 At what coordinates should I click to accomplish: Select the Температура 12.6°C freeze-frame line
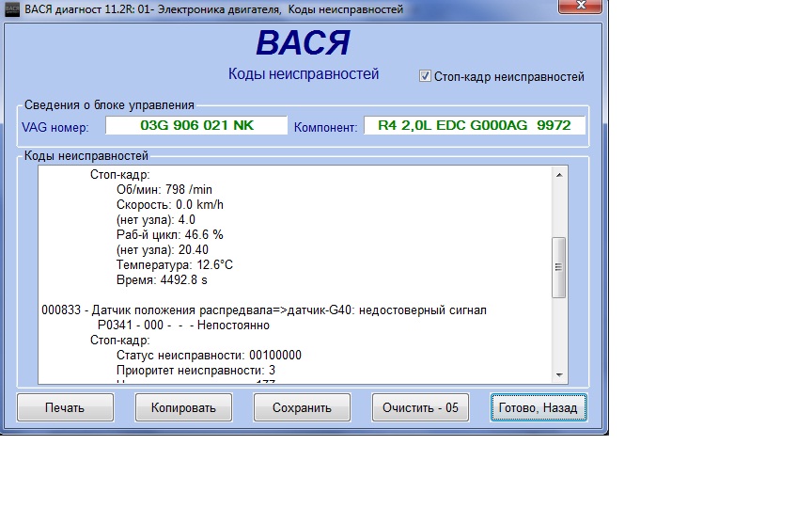pyautogui.click(x=174, y=265)
